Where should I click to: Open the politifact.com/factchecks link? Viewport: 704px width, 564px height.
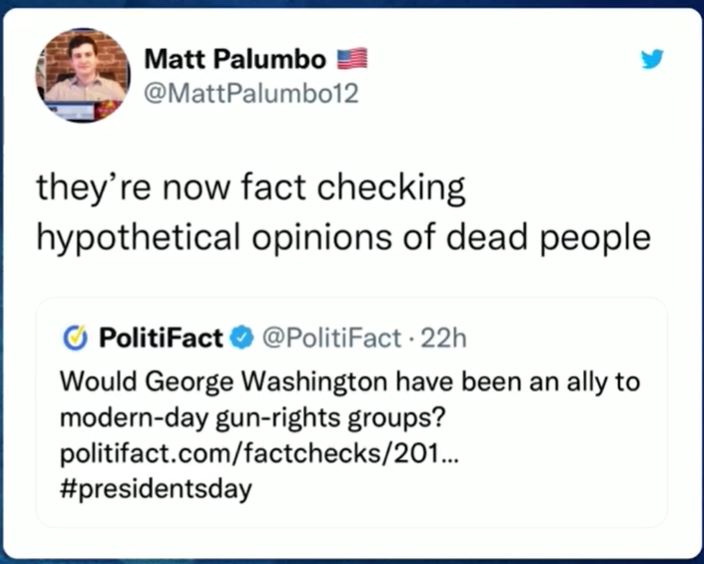click(x=252, y=454)
